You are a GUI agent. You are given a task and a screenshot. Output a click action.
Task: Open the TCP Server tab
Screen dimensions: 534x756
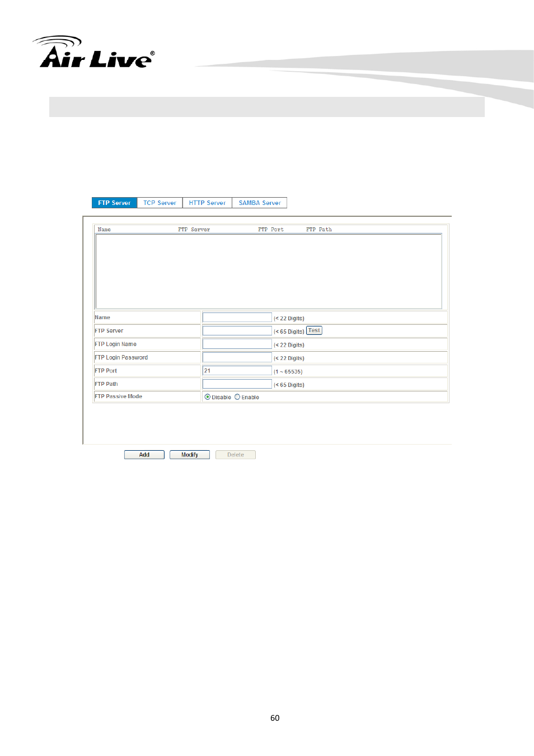tap(160, 203)
